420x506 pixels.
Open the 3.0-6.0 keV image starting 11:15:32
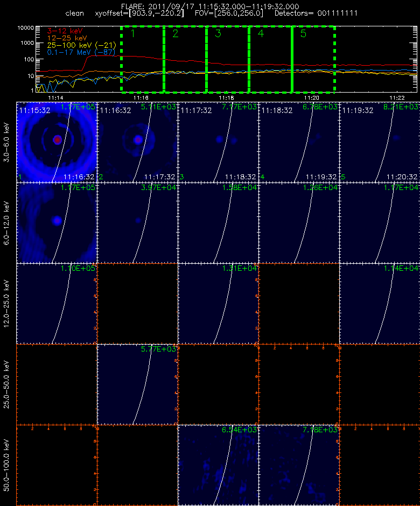(57, 142)
